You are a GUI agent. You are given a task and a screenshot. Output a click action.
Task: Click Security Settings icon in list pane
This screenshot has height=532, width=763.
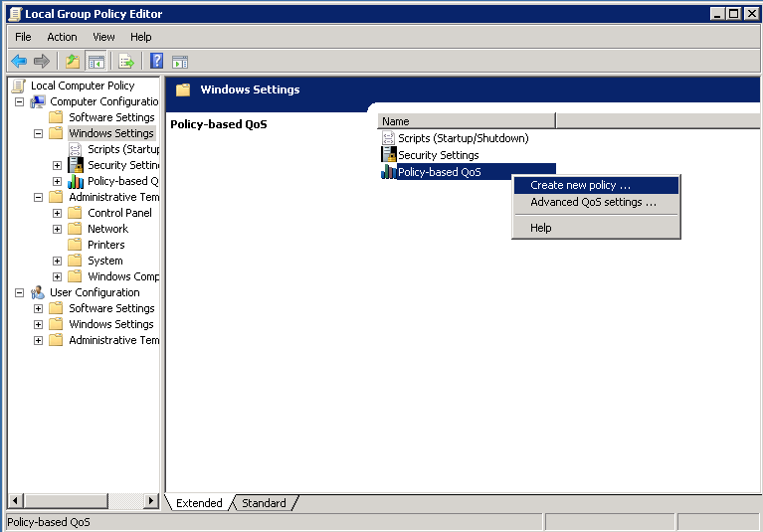(388, 155)
